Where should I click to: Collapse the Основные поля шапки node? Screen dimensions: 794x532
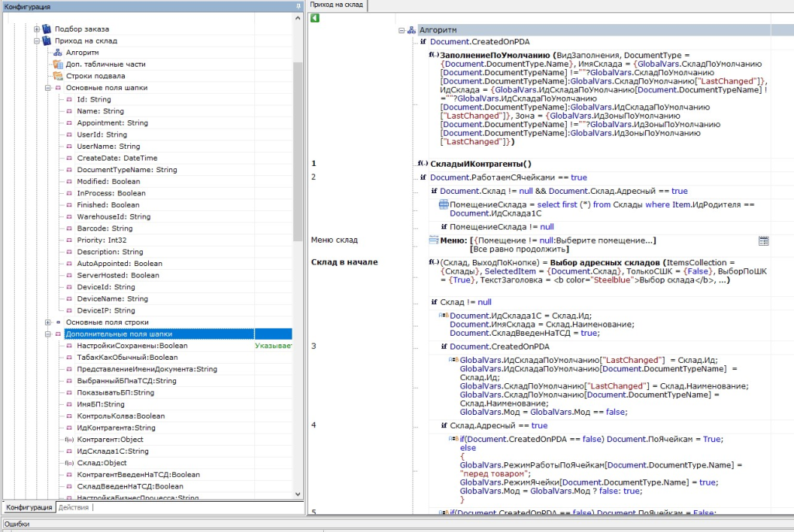coord(48,88)
